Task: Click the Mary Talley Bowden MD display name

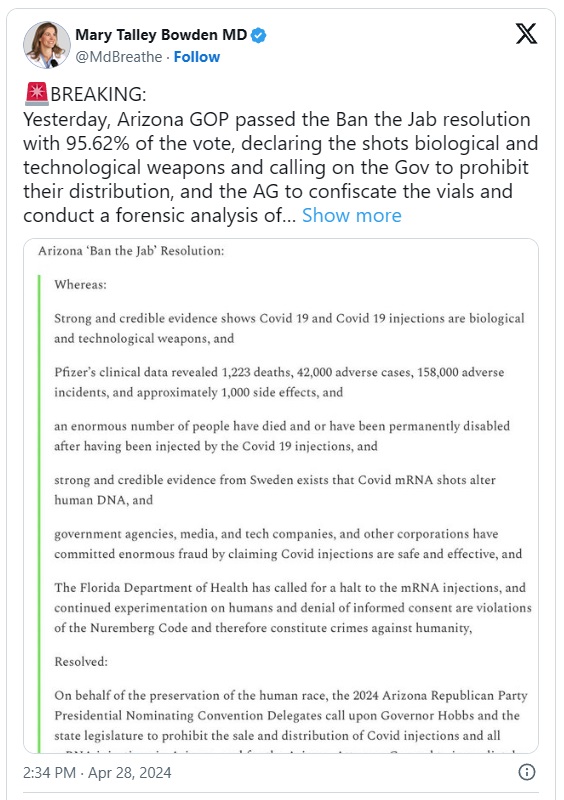Action: tap(161, 35)
